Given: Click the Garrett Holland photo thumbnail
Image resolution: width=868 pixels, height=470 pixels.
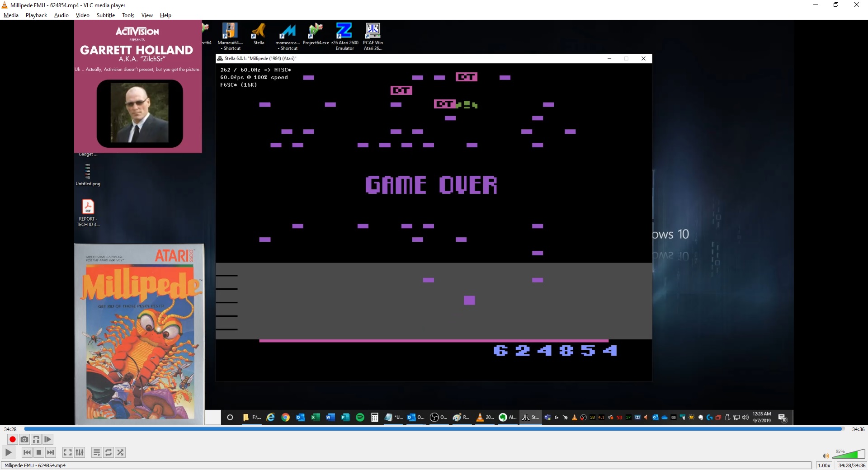Looking at the screenshot, I should 140,113.
